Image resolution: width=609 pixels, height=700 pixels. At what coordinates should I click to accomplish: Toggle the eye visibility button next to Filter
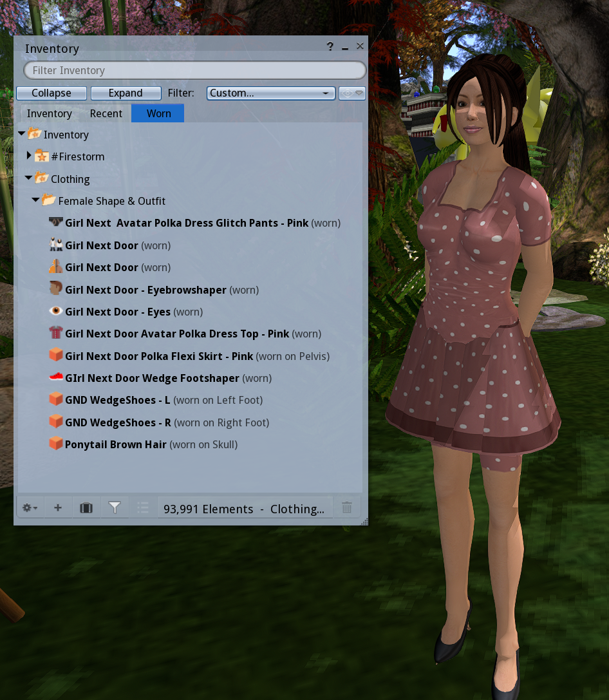pos(351,93)
